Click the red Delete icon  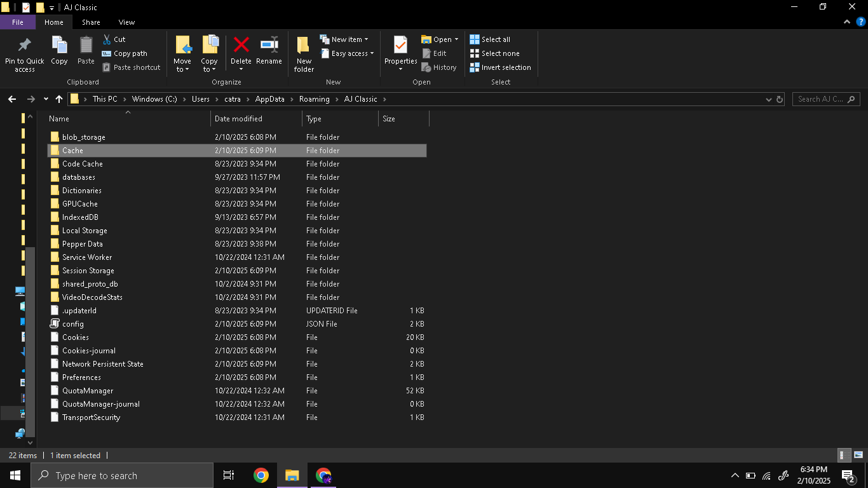pyautogui.click(x=241, y=44)
